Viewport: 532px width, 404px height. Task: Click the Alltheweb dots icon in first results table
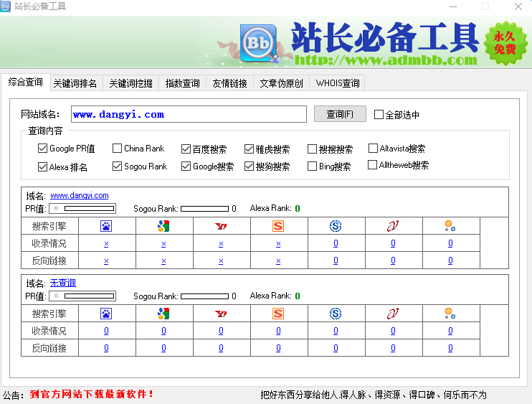(x=450, y=226)
